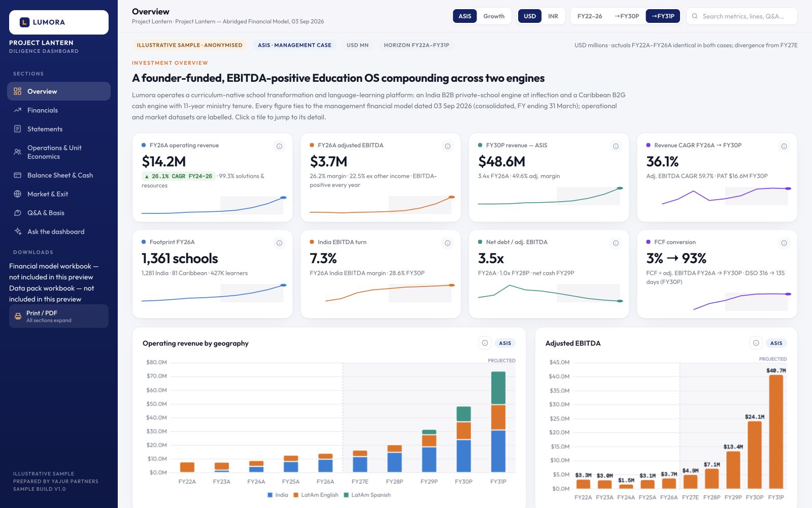The width and height of the screenshot is (812, 508).
Task: Click the Operations & Unit Economics people icon
Action: pyautogui.click(x=18, y=152)
